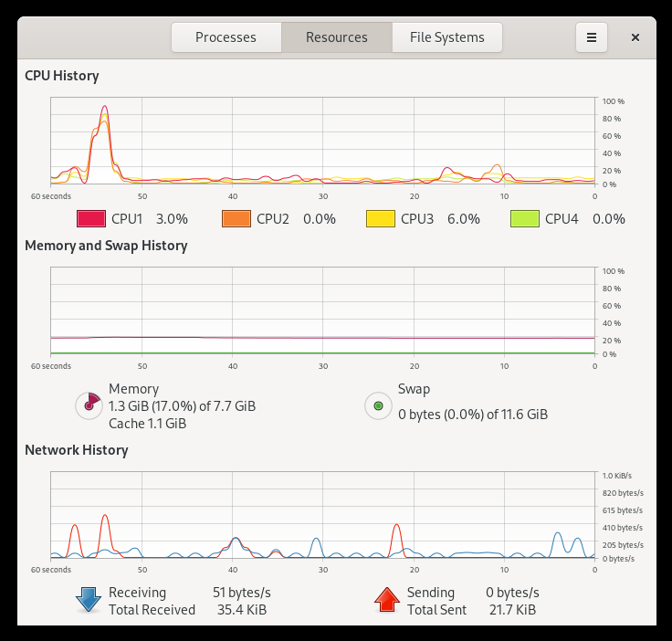This screenshot has height=641, width=672.
Task: Change the CPU2 orange color swatch
Action: [x=236, y=218]
